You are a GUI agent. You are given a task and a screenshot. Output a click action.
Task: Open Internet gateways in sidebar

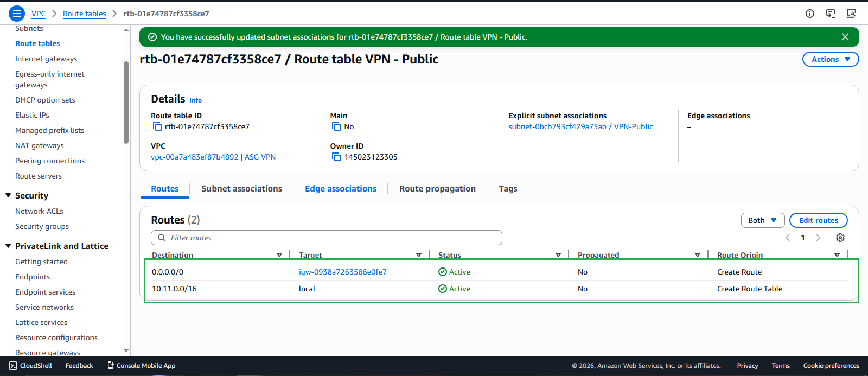pos(46,59)
